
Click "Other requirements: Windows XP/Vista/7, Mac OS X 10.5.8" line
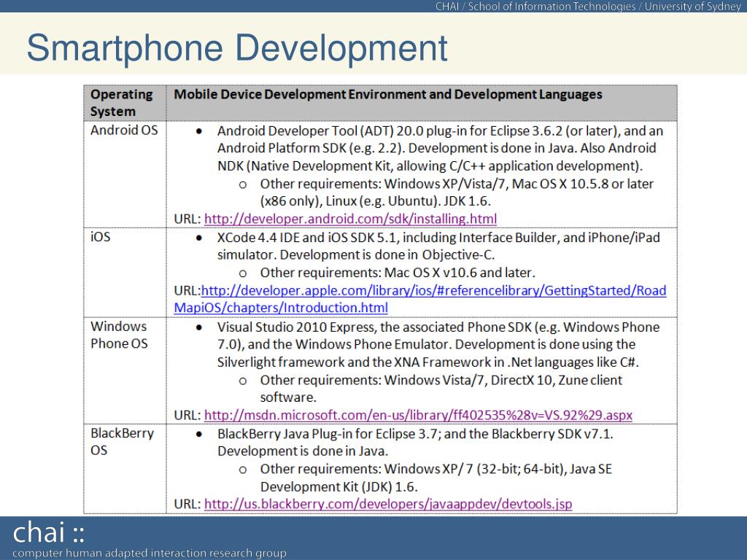(x=457, y=192)
